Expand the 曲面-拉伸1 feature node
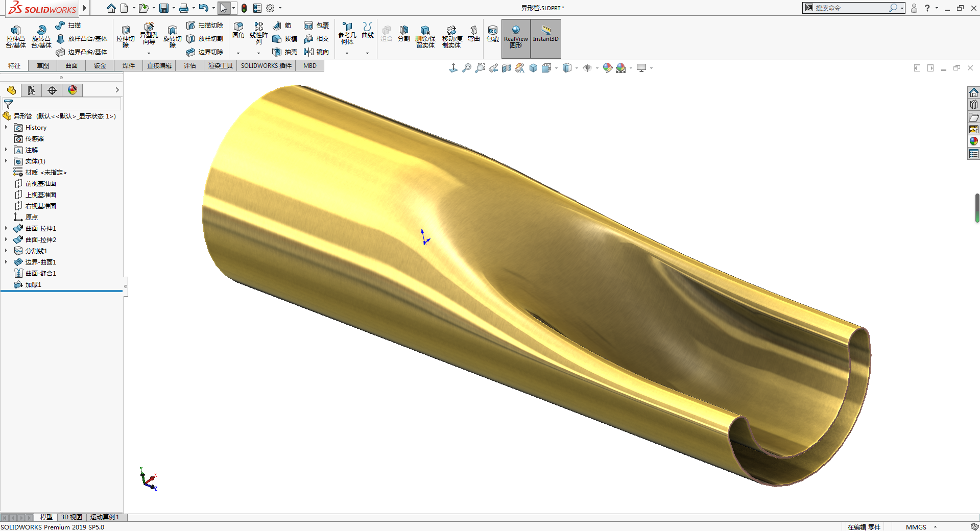The height and width of the screenshot is (531, 980). point(6,228)
